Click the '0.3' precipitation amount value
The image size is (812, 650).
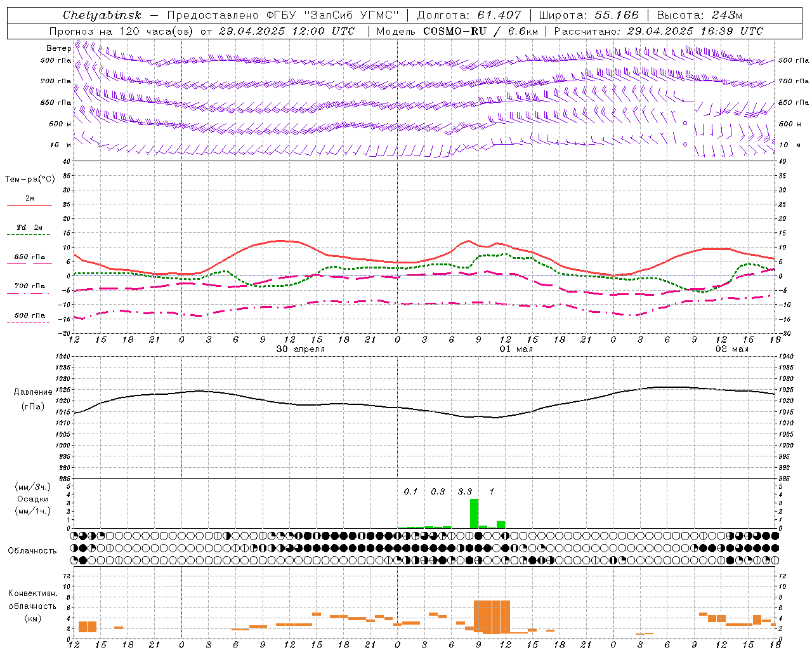[x=438, y=491]
